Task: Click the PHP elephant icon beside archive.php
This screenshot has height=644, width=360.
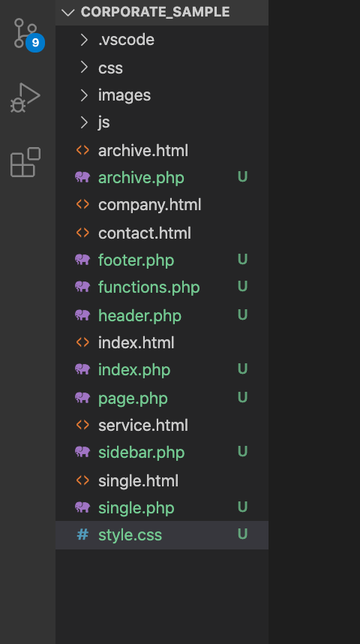Action: tap(82, 177)
